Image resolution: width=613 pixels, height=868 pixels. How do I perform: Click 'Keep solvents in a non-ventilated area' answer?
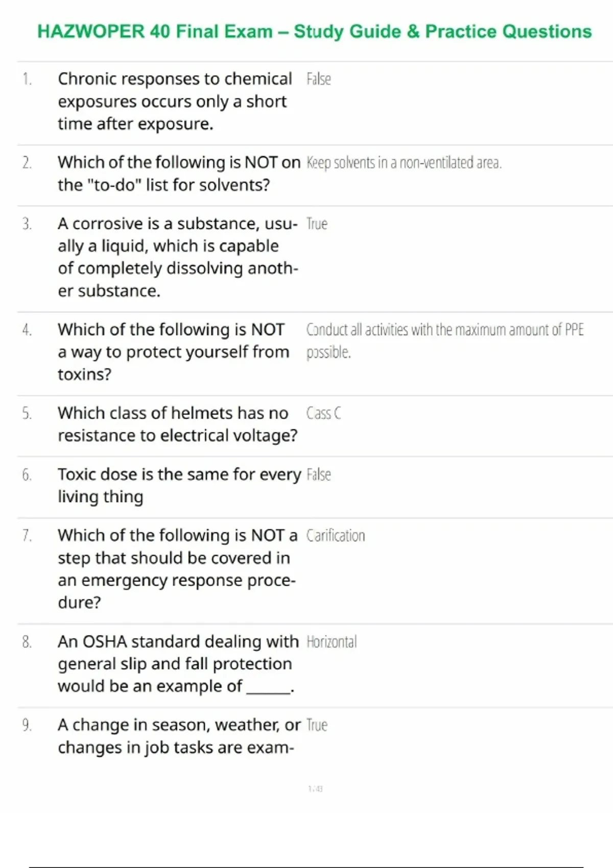[x=404, y=163]
